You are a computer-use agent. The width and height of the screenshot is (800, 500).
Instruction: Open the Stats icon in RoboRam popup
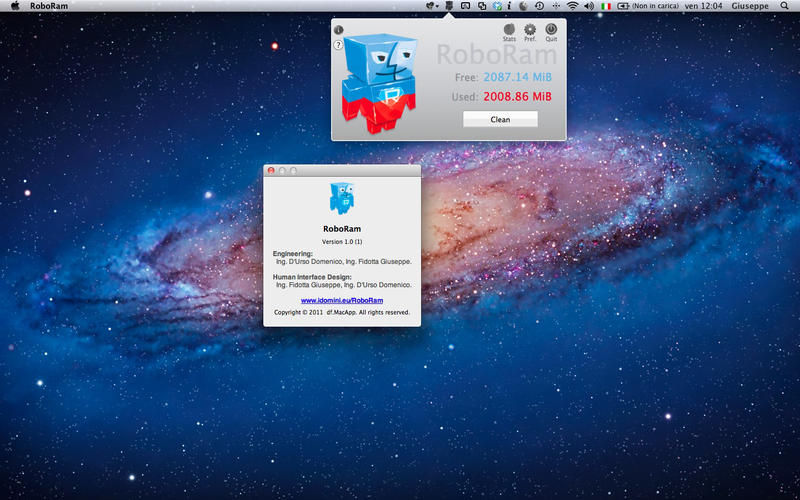[x=509, y=30]
